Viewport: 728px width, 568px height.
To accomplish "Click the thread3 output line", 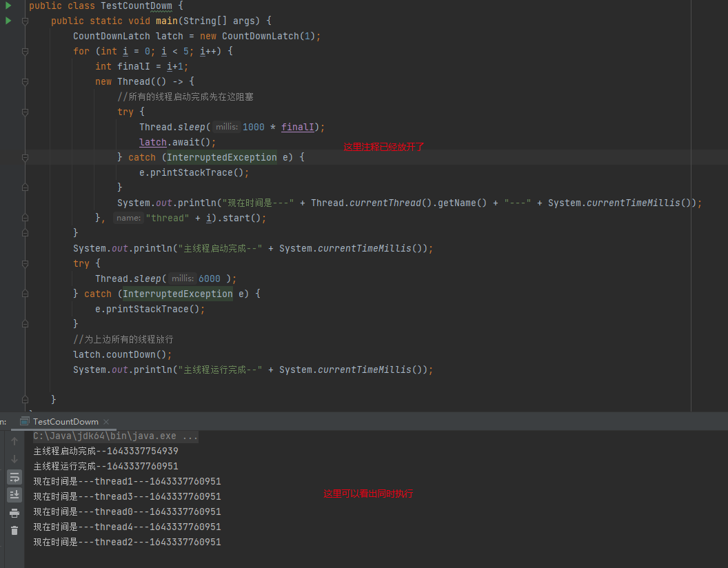I will (128, 496).
